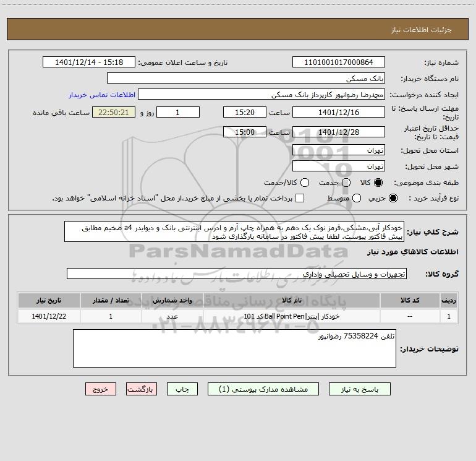Click the پاسخ به نیاز button
476x461 pixels.
pyautogui.click(x=360, y=389)
